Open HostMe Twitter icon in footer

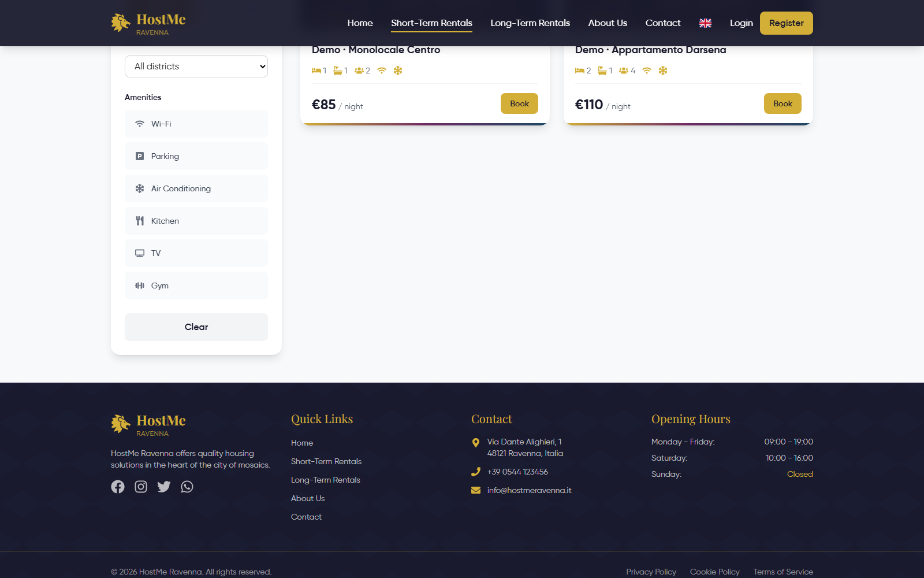[x=164, y=487]
